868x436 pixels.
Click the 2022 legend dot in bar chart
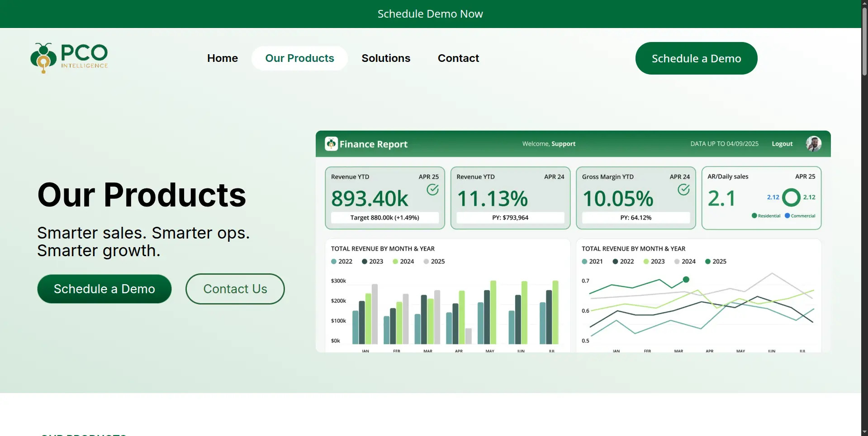[334, 262]
